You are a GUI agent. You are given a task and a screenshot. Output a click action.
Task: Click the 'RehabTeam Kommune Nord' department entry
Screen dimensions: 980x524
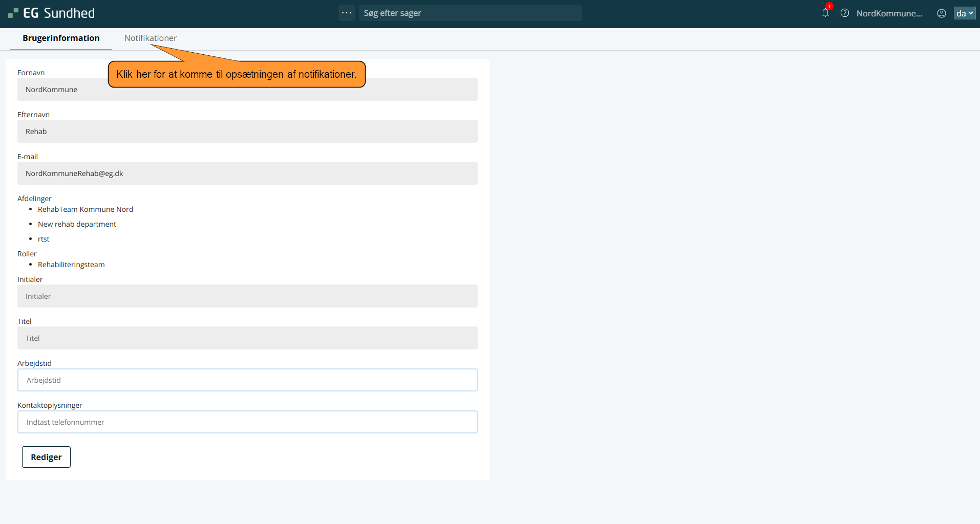point(86,209)
